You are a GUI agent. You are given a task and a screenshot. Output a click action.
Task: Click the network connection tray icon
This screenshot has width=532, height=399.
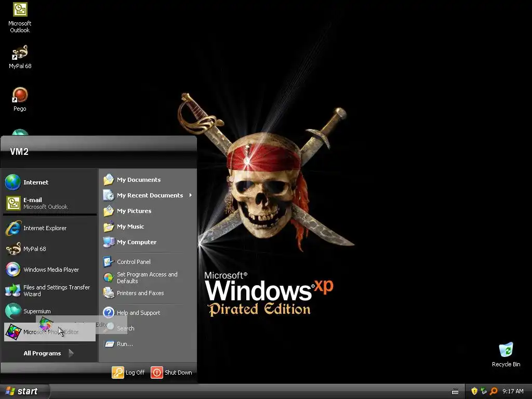(484, 391)
